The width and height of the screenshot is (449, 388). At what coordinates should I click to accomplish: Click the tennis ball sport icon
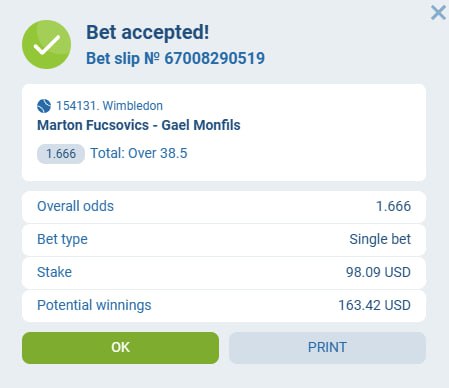tap(44, 106)
